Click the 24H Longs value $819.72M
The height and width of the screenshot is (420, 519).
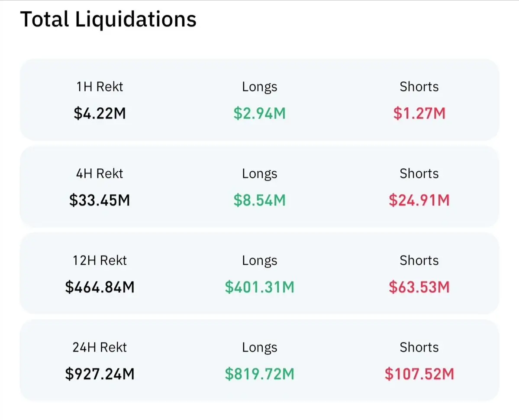coord(259,374)
